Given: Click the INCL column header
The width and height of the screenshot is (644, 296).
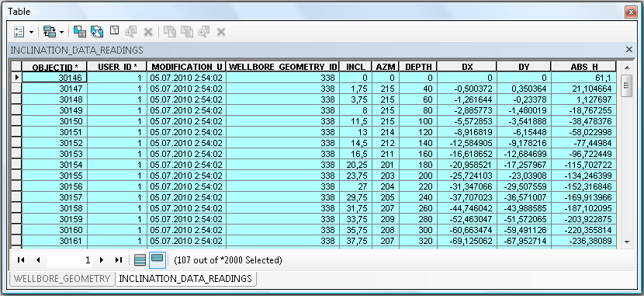Looking at the screenshot, I should 355,67.
